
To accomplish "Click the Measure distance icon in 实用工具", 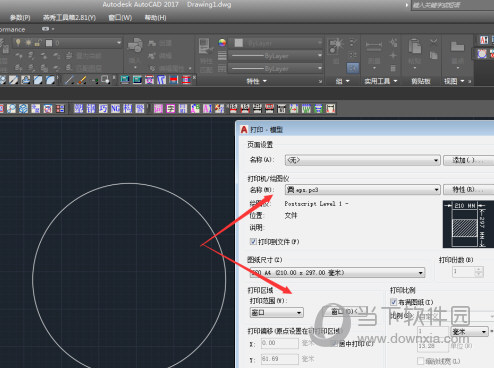I will tap(374, 45).
